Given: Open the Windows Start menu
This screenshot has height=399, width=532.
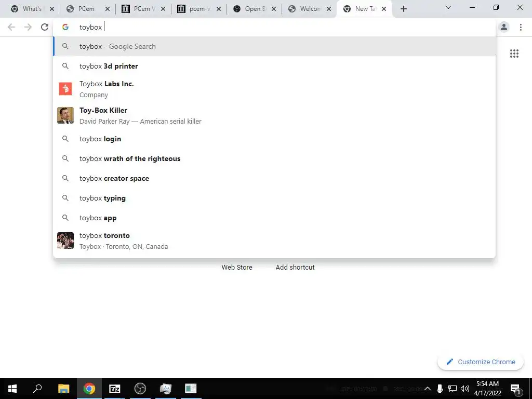Looking at the screenshot, I should point(12,389).
